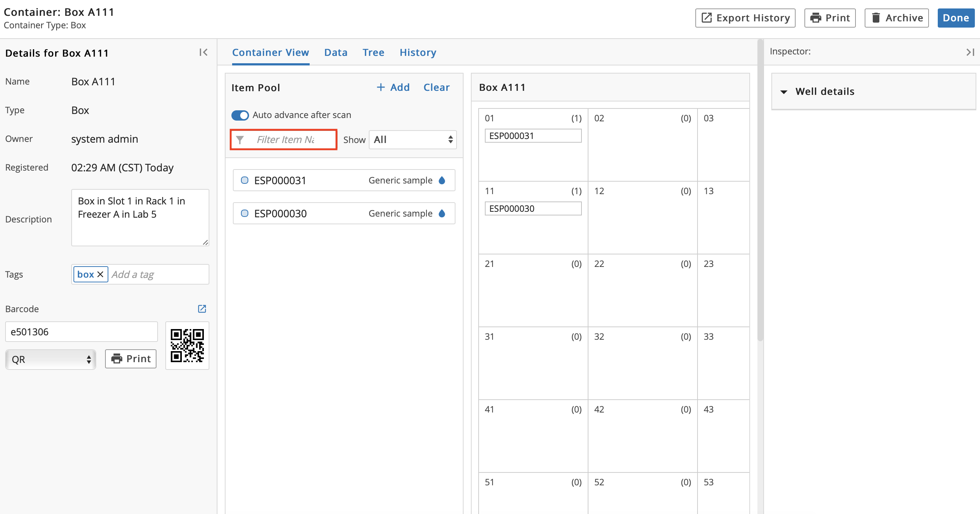
Task: Switch to the Data tab
Action: (x=336, y=53)
